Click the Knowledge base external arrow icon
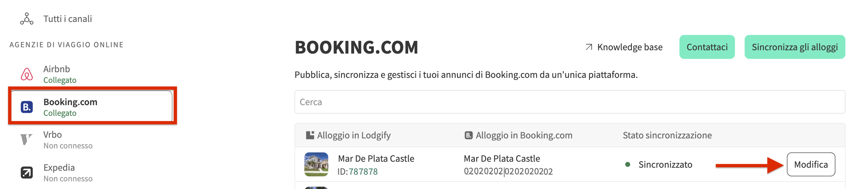 coord(589,47)
